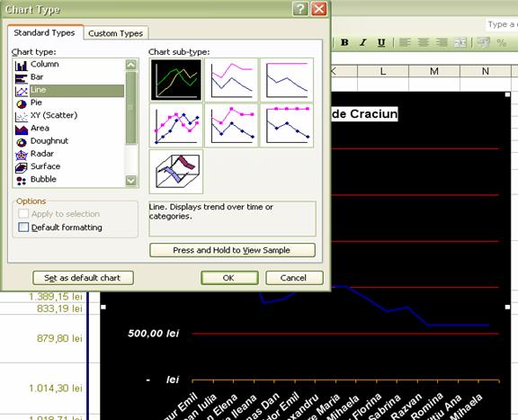Pick Doughnut chart type
518x420 pixels.
tap(49, 141)
